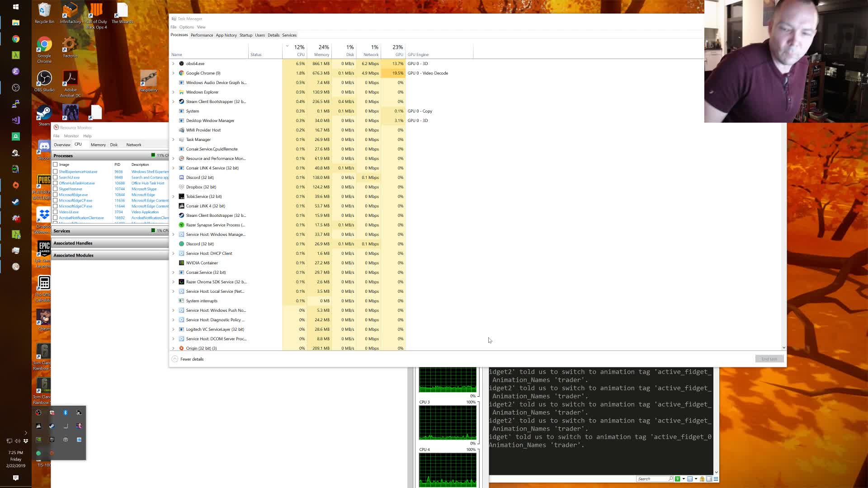Expand the Associated Handles section
Screen dimensions: 868x488
(x=110, y=243)
